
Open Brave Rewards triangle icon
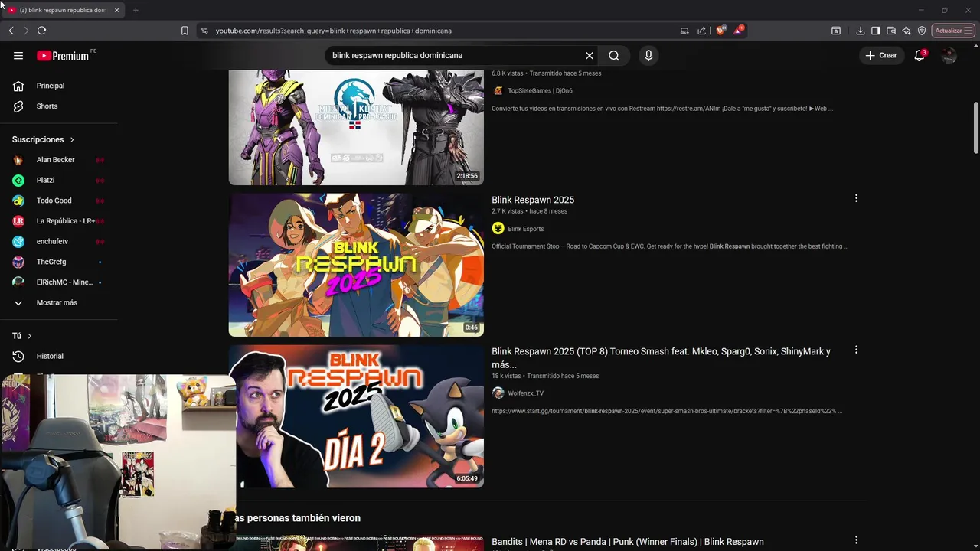pos(738,31)
